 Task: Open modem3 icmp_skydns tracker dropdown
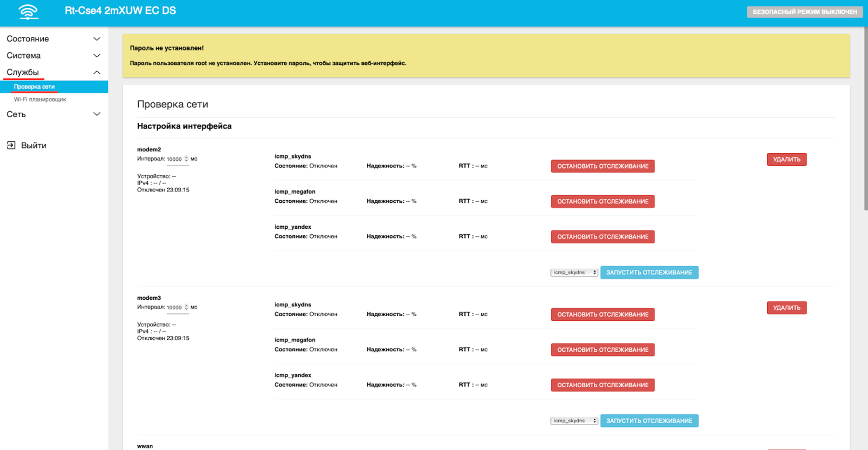(x=574, y=421)
